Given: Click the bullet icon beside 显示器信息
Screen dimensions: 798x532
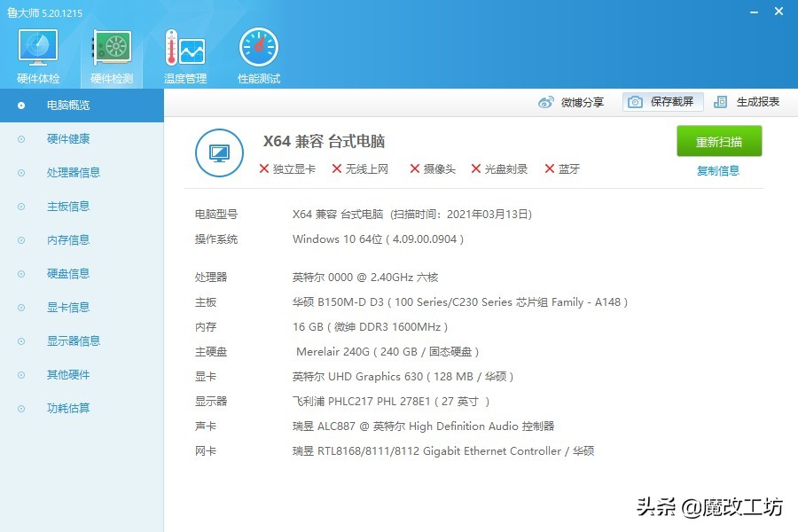Looking at the screenshot, I should (x=21, y=341).
